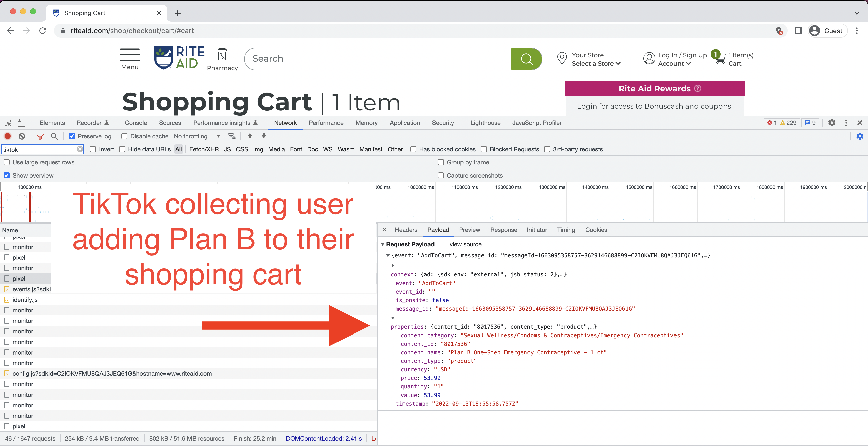Click the Rite Aid logo
Viewport: 868px width, 446px height.
(179, 58)
